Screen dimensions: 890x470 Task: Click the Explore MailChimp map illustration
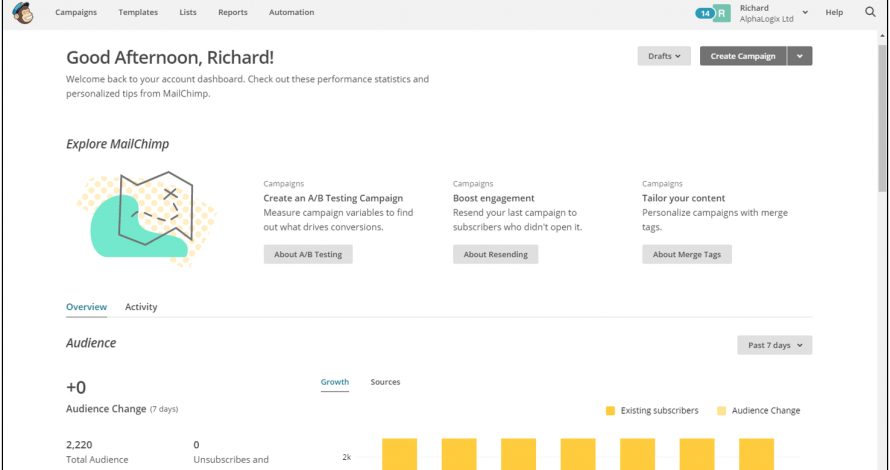[146, 219]
